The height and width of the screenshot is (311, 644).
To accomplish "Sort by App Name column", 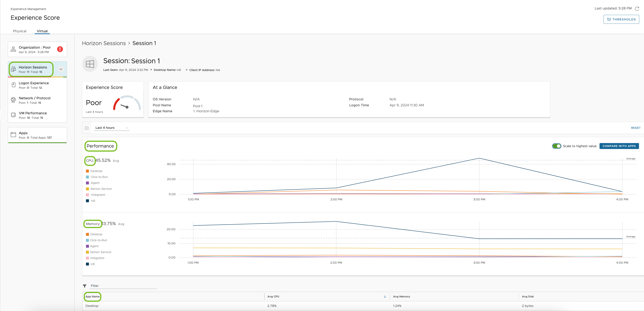I will (92, 297).
